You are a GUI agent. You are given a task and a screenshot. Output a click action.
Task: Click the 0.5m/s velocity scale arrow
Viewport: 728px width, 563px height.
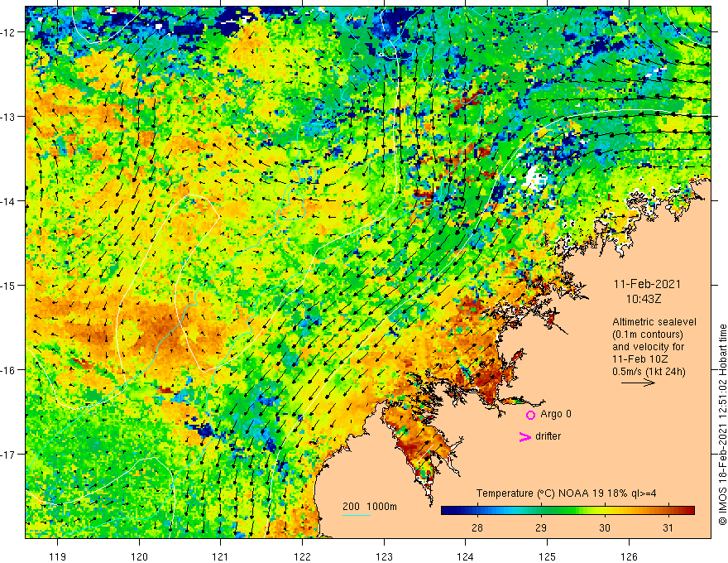(x=638, y=383)
